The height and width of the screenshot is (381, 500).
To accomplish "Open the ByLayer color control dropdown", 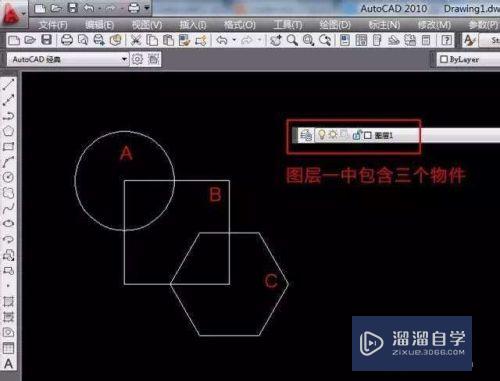I will point(469,59).
